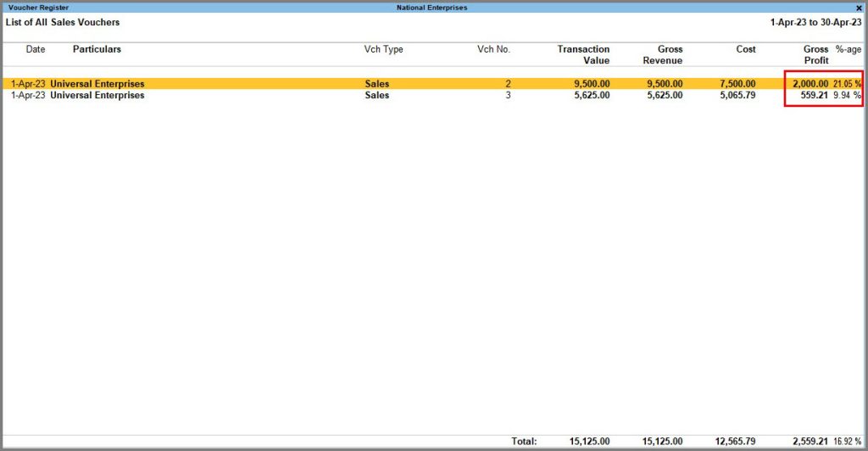Click cost value 5,065.79
The width and height of the screenshot is (868, 451).
pyautogui.click(x=737, y=95)
